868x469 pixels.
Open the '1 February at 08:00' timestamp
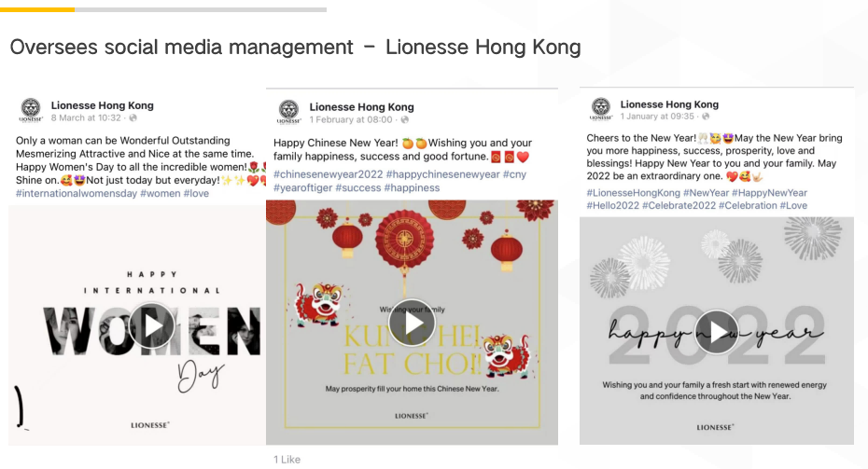tap(351, 119)
